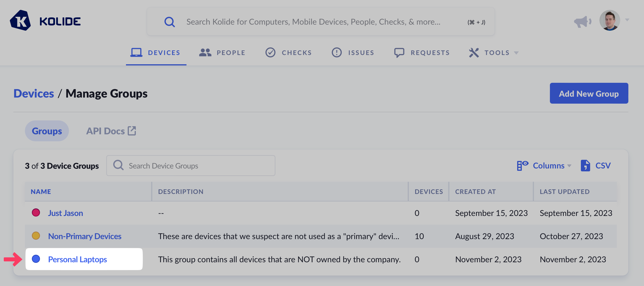This screenshot has width=644, height=286.
Task: Go to the Requests tab
Action: coord(422,53)
